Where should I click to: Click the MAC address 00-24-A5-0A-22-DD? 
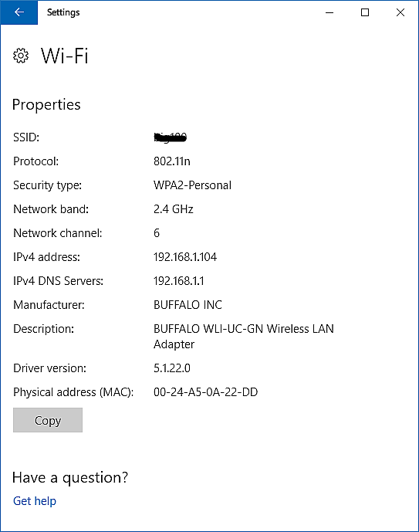click(x=206, y=392)
